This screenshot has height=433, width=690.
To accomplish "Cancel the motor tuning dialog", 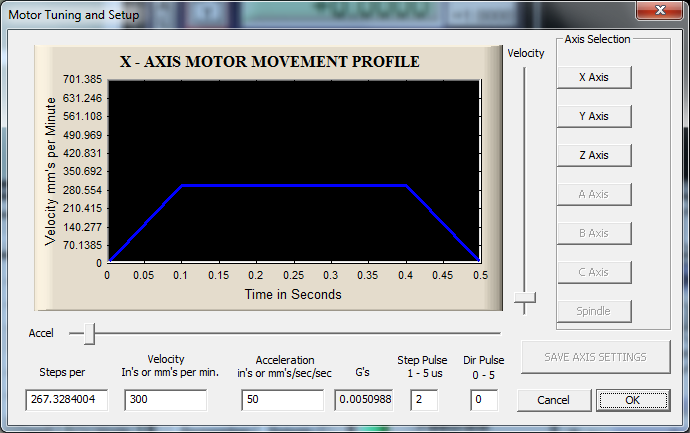I will coord(554,400).
